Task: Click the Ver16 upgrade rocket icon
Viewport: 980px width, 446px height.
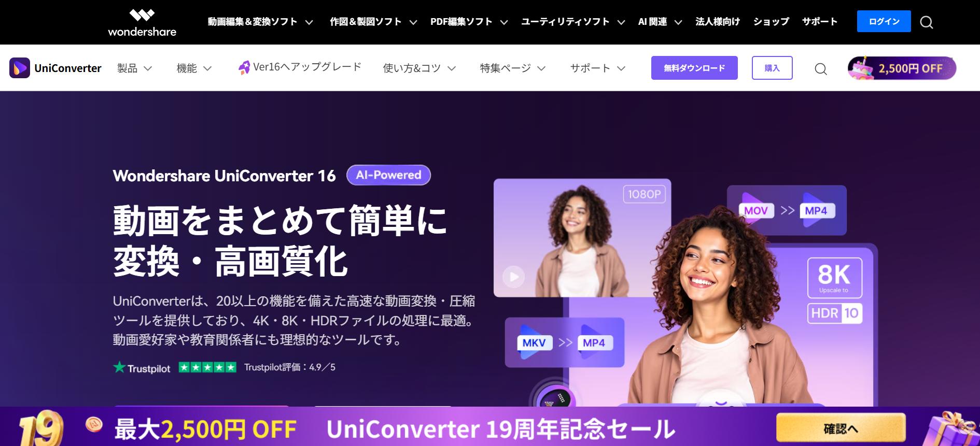Action: (244, 67)
